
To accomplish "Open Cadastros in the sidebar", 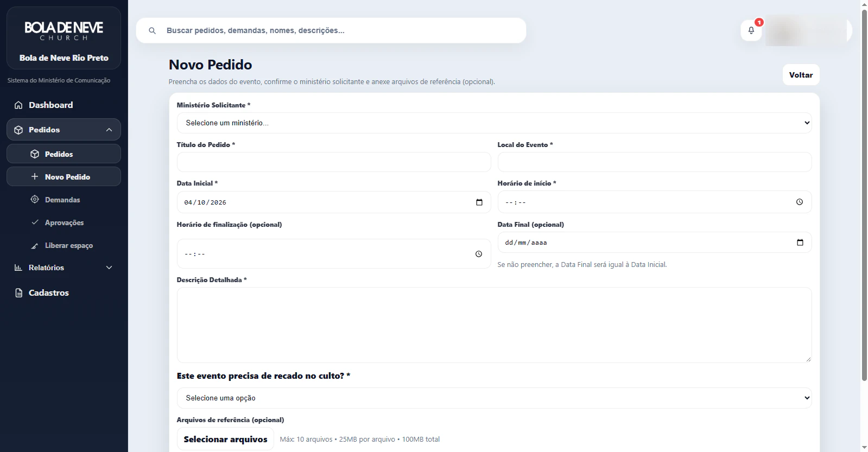I will (x=64, y=293).
